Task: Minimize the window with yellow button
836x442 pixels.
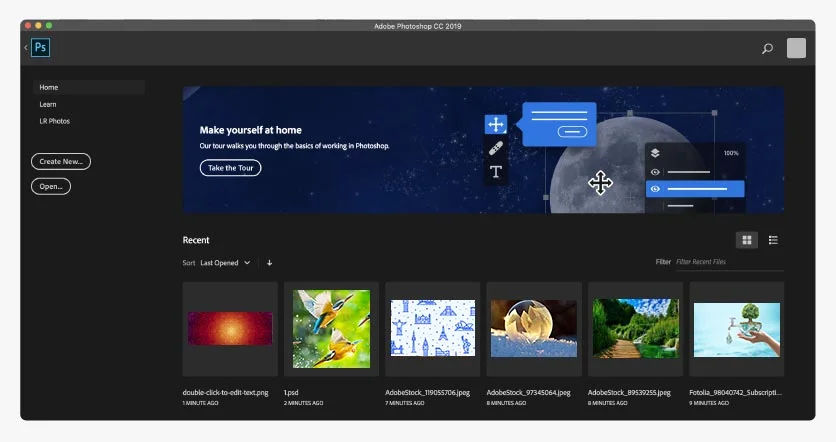Action: [x=38, y=26]
